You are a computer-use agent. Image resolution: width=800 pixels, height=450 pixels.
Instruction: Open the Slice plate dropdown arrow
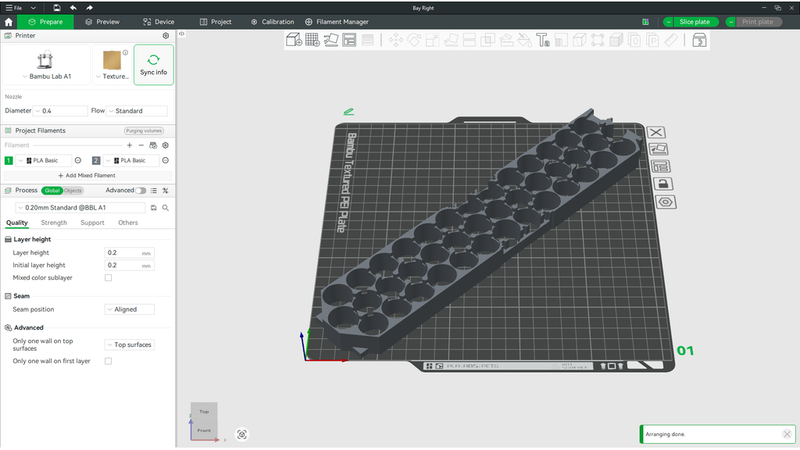[x=668, y=22]
